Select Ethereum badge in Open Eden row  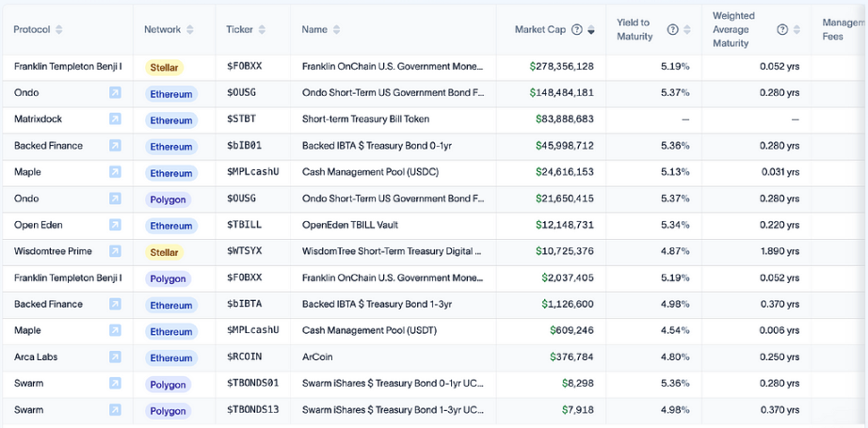pyautogui.click(x=171, y=226)
